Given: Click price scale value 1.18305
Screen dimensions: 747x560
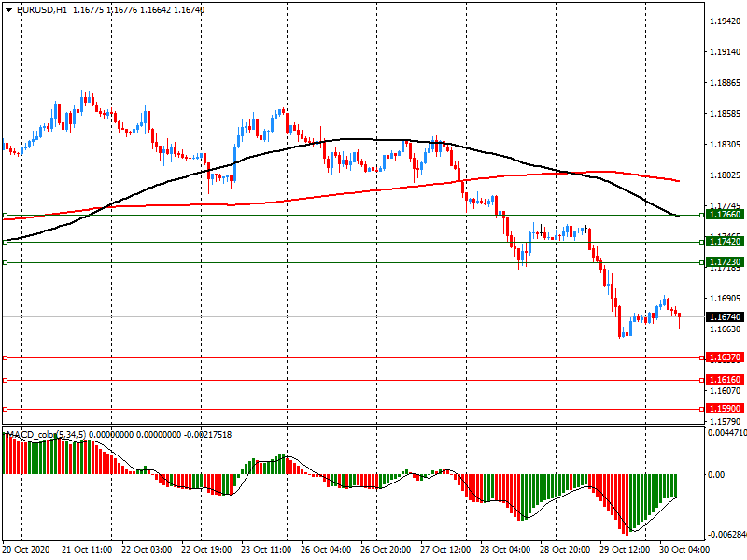Looking at the screenshot, I should pos(726,145).
